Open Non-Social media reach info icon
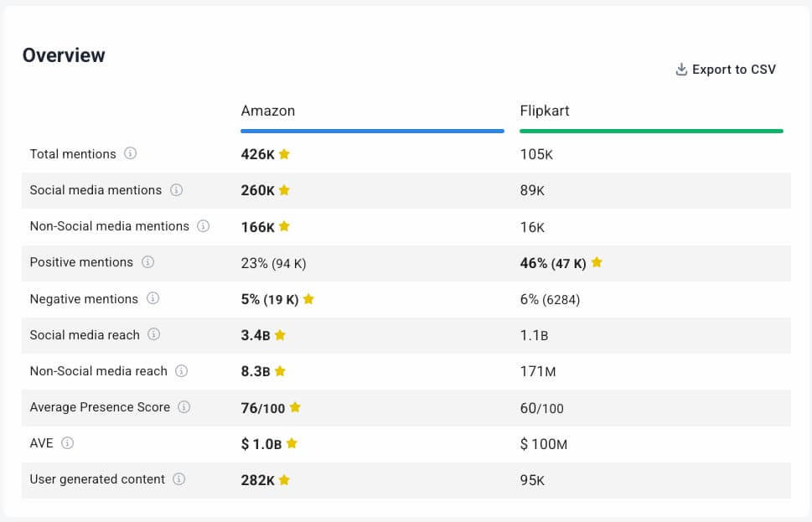This screenshot has height=522, width=812. coord(181,370)
